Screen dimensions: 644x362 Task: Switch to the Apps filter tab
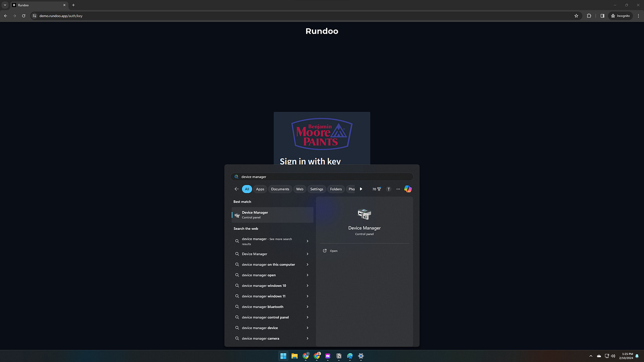click(260, 189)
